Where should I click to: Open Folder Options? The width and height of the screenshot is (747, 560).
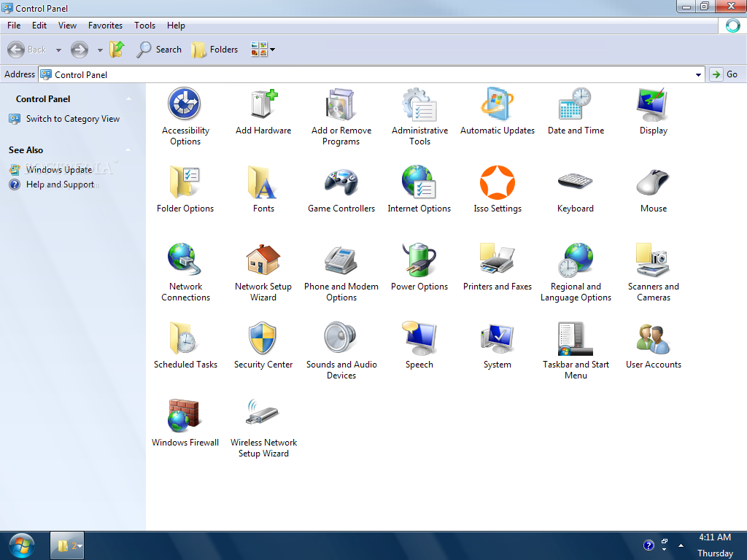tap(185, 189)
